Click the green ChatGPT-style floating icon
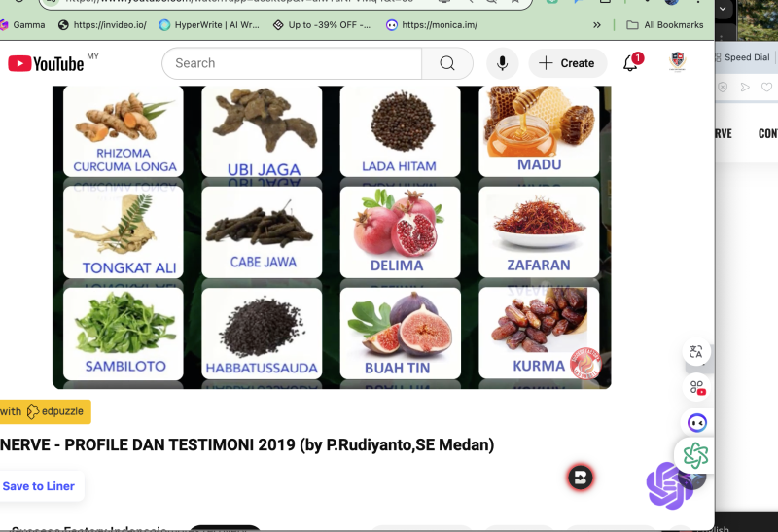The height and width of the screenshot is (532, 778). (695, 455)
